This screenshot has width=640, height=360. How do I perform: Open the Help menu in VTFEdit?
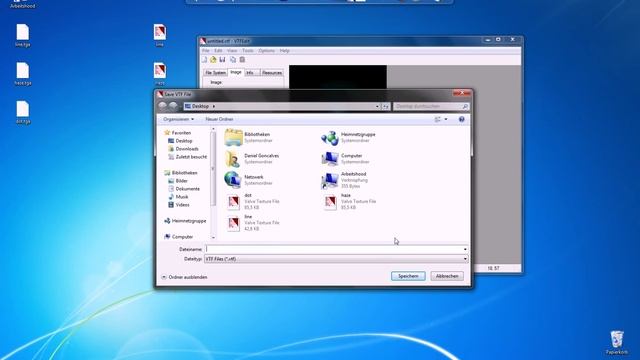[x=284, y=51]
